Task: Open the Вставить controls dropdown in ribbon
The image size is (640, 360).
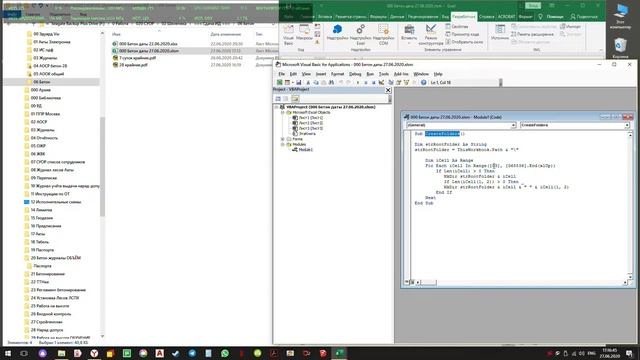Action: point(409,35)
